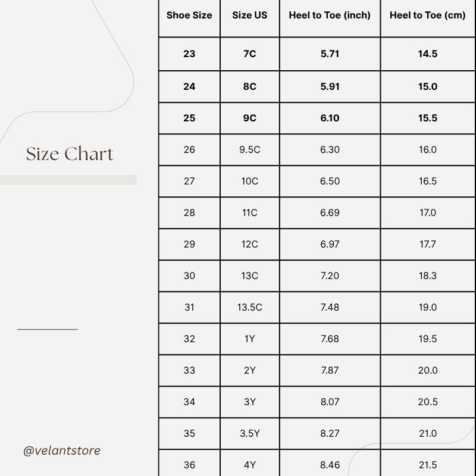This screenshot has height=476, width=476.
Task: Click the Heel to Toe (cm) header
Action: coord(428,15)
